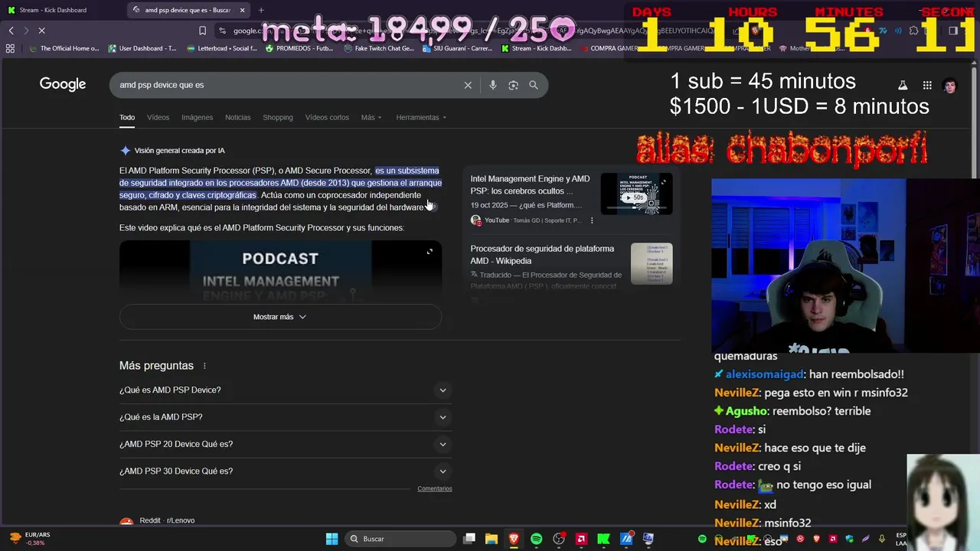
Task: Open Google account avatar
Action: (x=950, y=86)
